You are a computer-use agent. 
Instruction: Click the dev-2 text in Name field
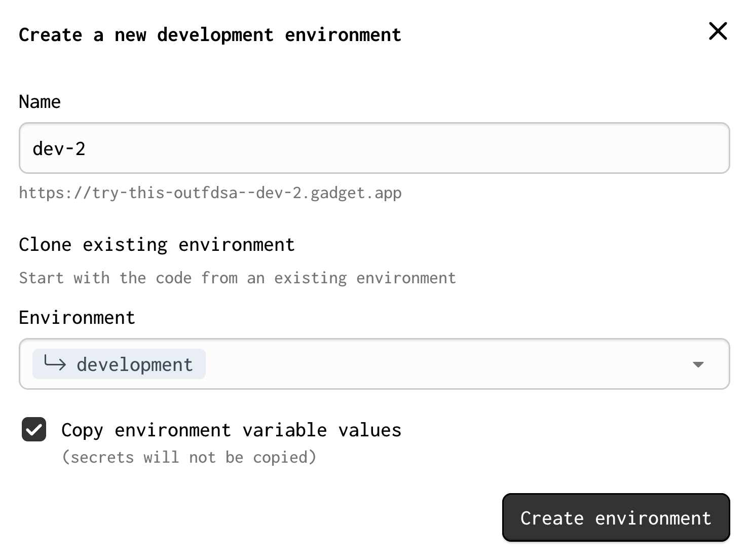click(59, 149)
